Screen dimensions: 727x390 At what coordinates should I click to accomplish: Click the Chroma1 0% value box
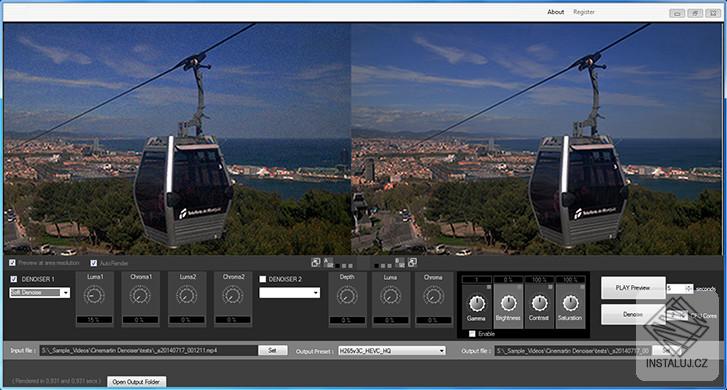(x=140, y=320)
